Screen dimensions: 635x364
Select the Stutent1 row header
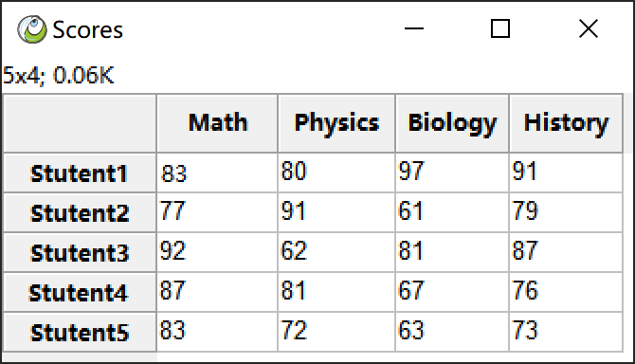pyautogui.click(x=80, y=173)
